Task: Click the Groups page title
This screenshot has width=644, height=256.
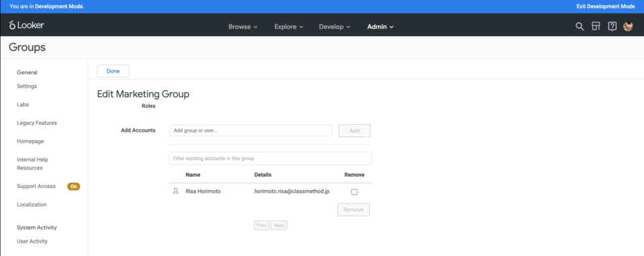Action: (27, 48)
